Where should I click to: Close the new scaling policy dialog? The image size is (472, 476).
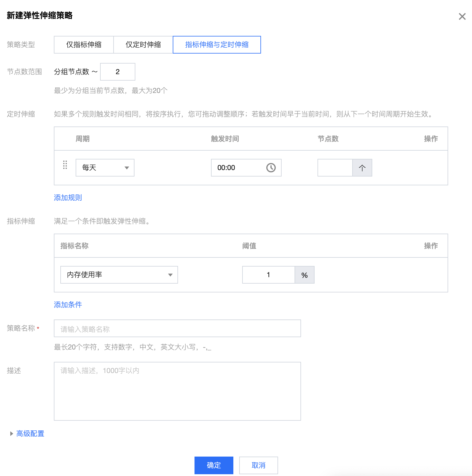coord(462,16)
